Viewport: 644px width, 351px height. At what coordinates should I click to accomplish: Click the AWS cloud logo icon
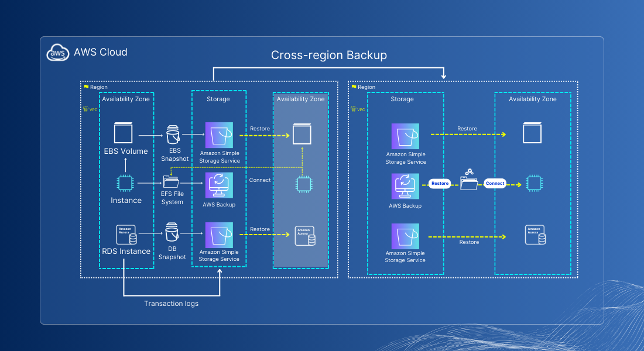click(57, 52)
